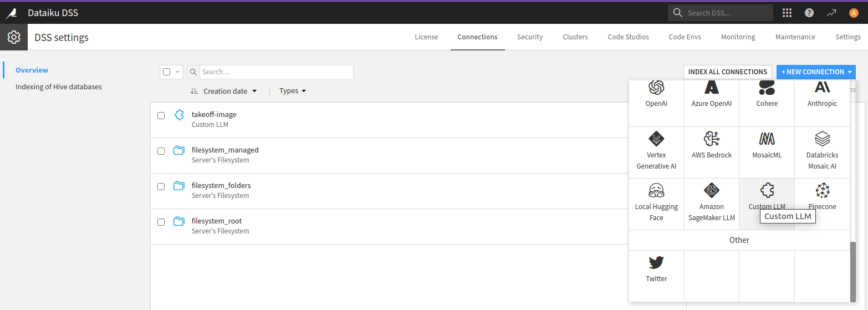Switch to the Security tab

(529, 37)
